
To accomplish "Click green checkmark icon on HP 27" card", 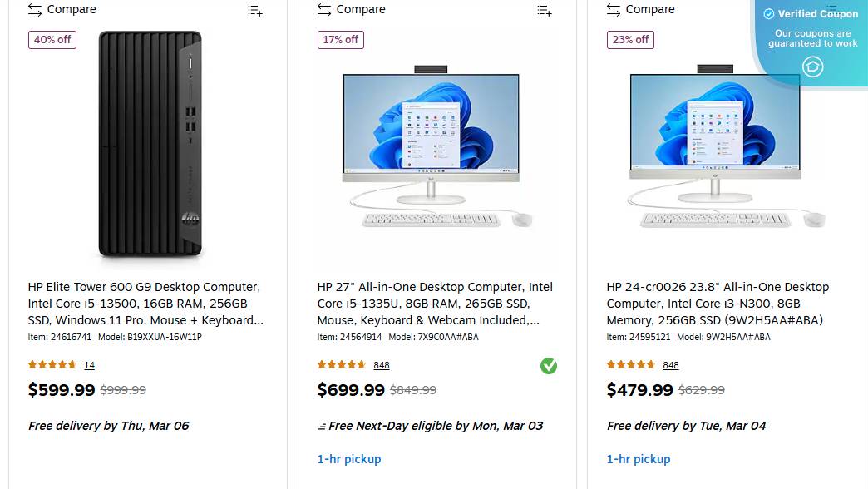I will tap(549, 366).
